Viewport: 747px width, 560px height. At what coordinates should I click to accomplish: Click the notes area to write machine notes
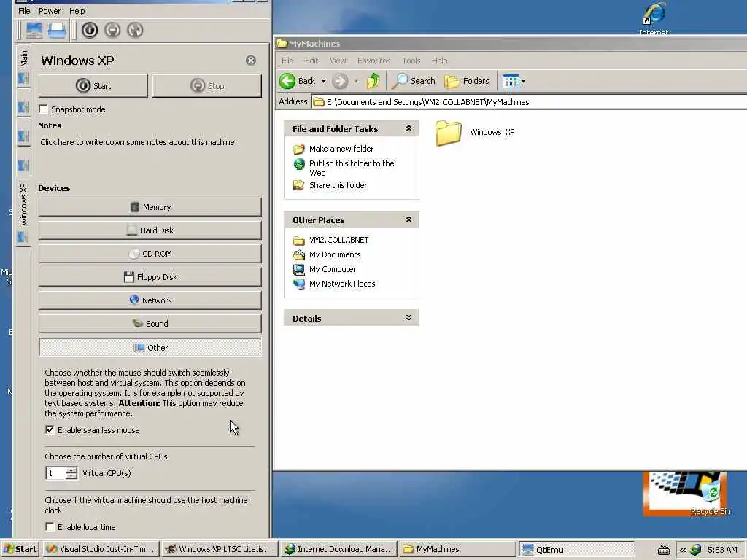point(138,142)
